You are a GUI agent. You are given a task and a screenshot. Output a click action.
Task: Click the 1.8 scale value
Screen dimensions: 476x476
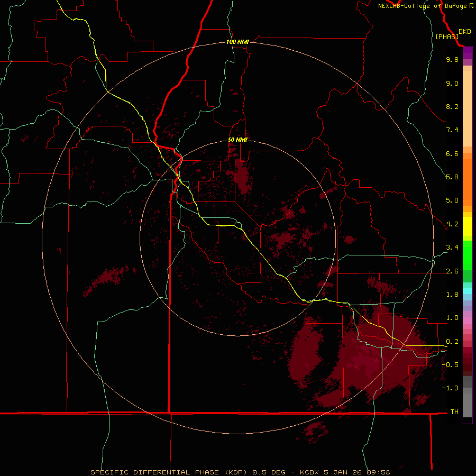[x=452, y=295]
